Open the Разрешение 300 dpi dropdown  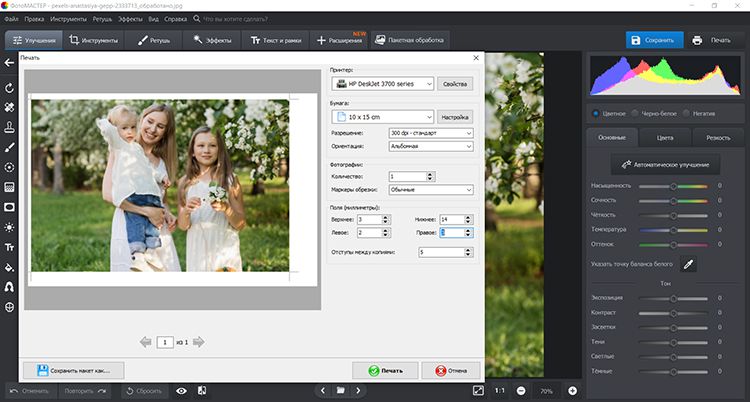430,132
